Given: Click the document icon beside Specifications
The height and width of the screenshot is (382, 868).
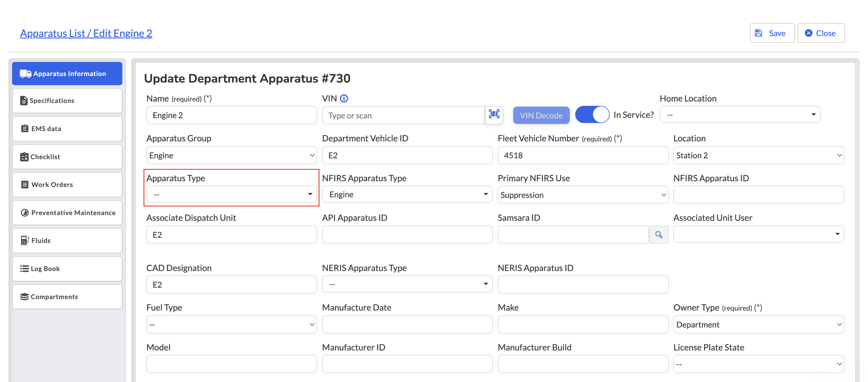Looking at the screenshot, I should tap(24, 101).
